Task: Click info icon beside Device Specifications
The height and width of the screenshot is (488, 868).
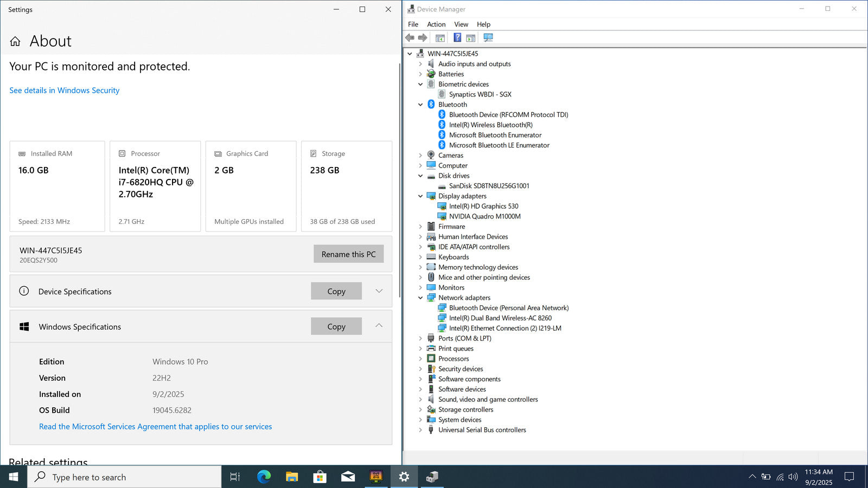Action: point(24,291)
